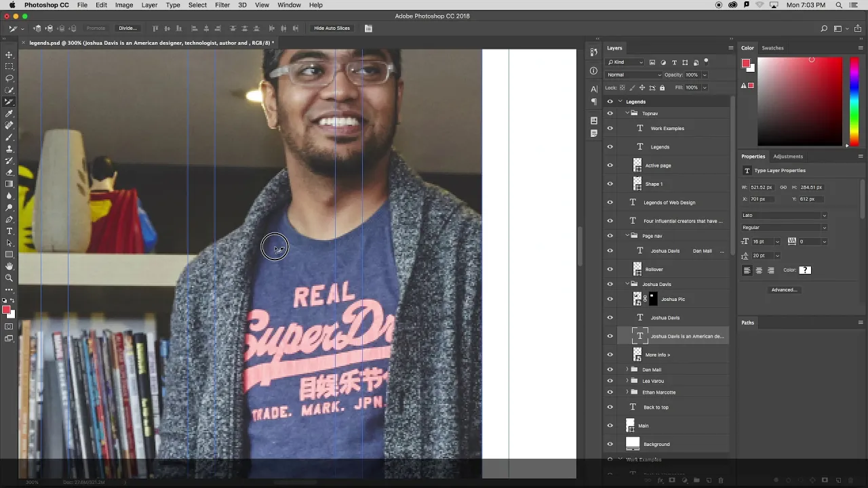Select the Eyedropper tool
868x488 pixels.
point(9,114)
